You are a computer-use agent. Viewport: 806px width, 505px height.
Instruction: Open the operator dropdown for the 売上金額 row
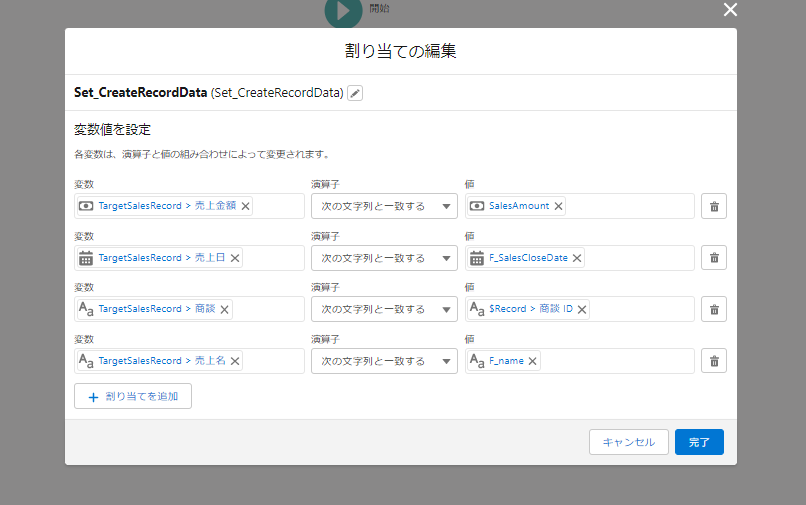(x=384, y=206)
